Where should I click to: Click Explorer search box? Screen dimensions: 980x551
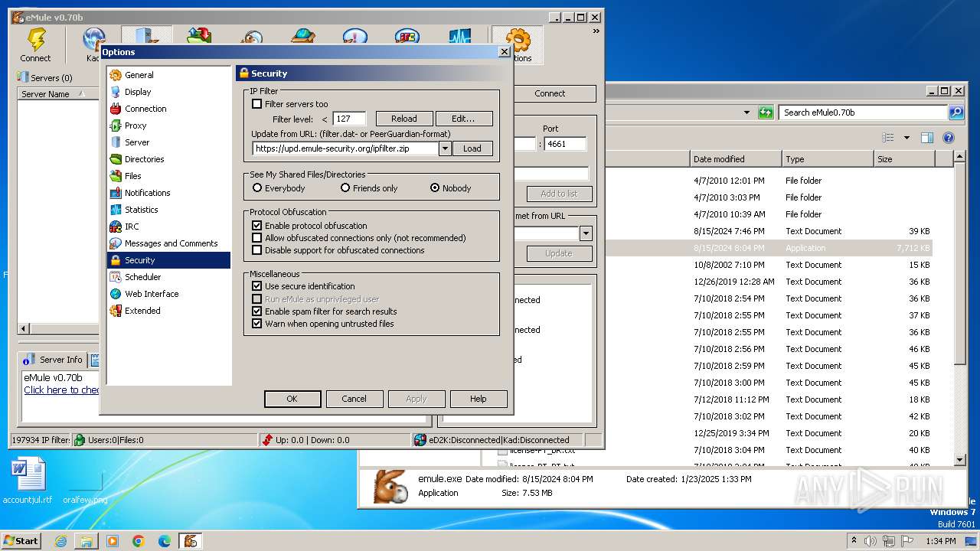tap(864, 112)
